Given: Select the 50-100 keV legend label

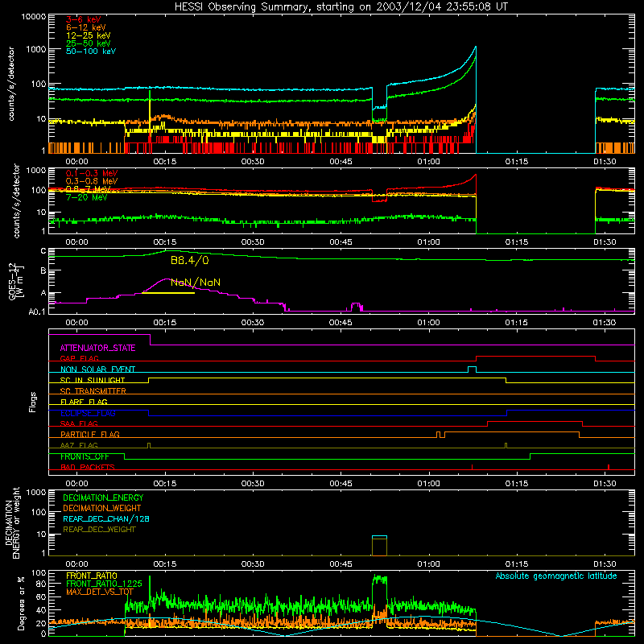Looking at the screenshot, I should [x=91, y=51].
